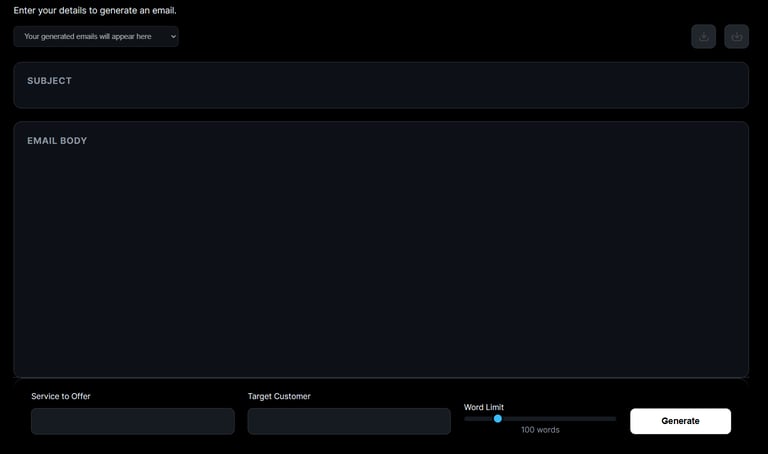
Task: Click inside the Email Body area
Action: pyautogui.click(x=381, y=250)
